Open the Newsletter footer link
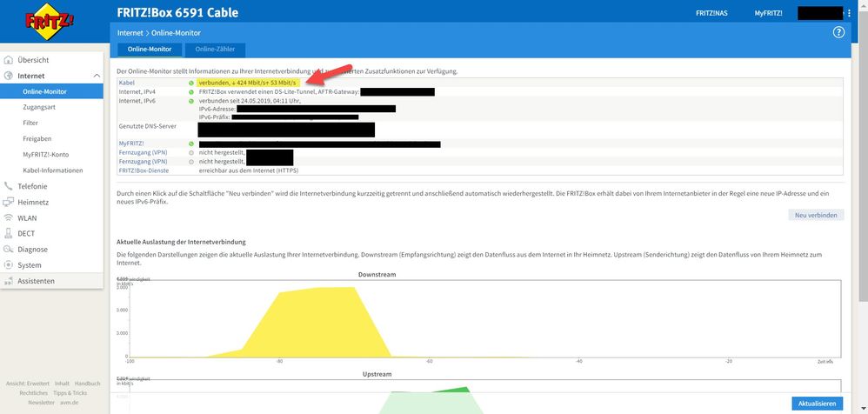 coord(42,403)
